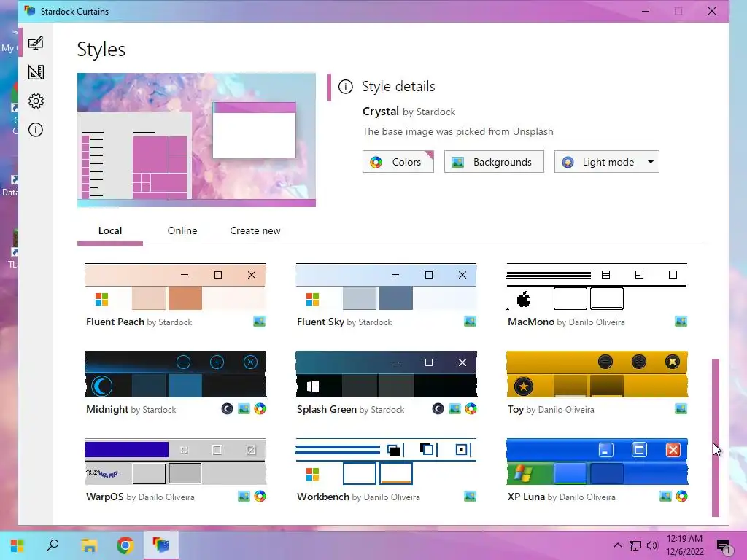Open the taskbar clock and date
The width and height of the screenshot is (747, 560).
coord(684,545)
